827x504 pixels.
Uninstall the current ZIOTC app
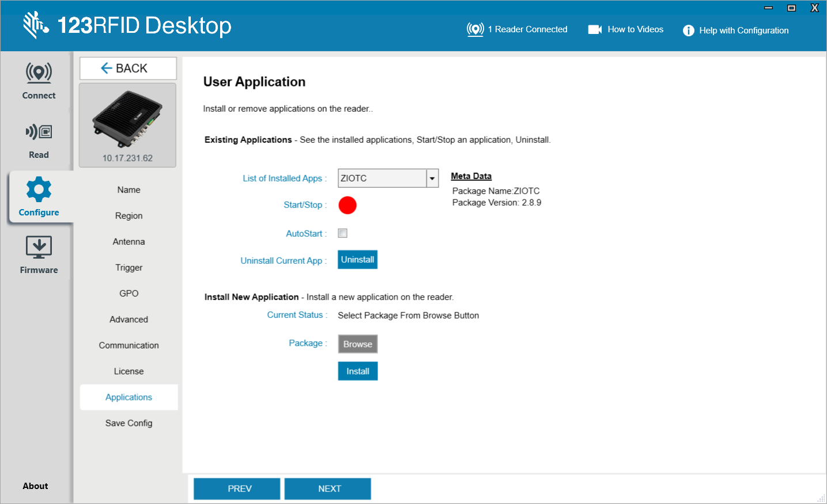pos(357,259)
